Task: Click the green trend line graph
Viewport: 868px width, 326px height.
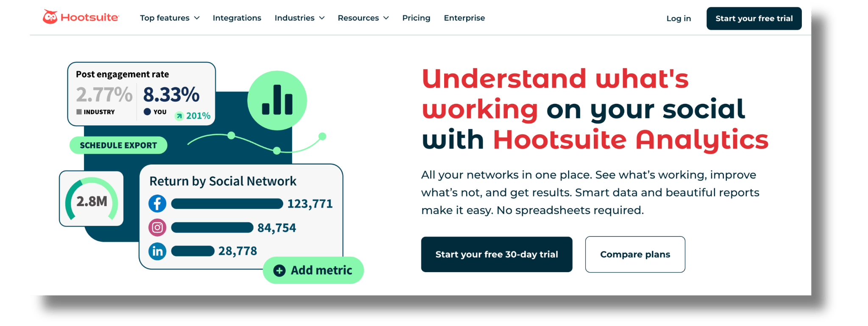Action: [257, 143]
